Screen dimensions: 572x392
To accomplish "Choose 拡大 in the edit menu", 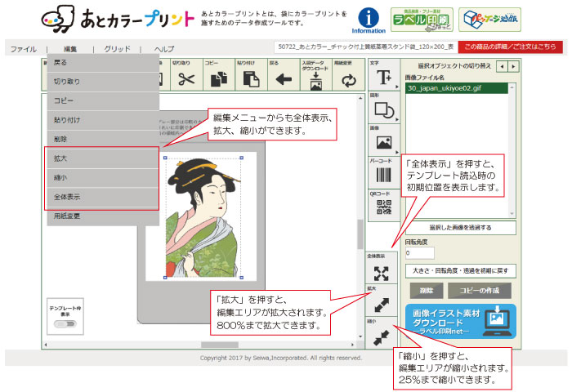I will tap(103, 158).
